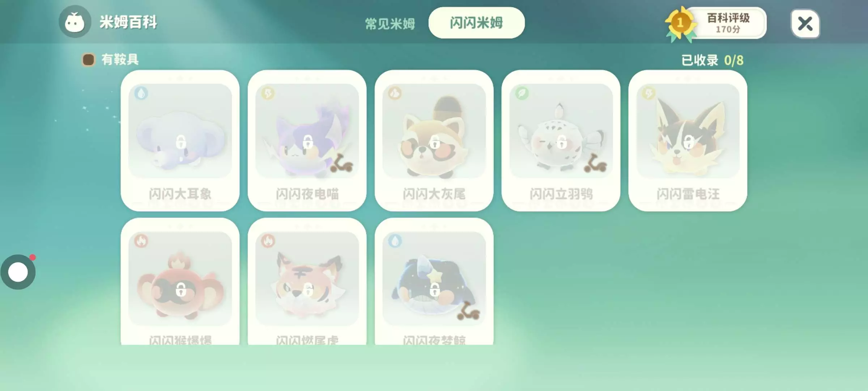Open the 百科评级 170分 rating button
868x391 pixels.
(x=728, y=23)
